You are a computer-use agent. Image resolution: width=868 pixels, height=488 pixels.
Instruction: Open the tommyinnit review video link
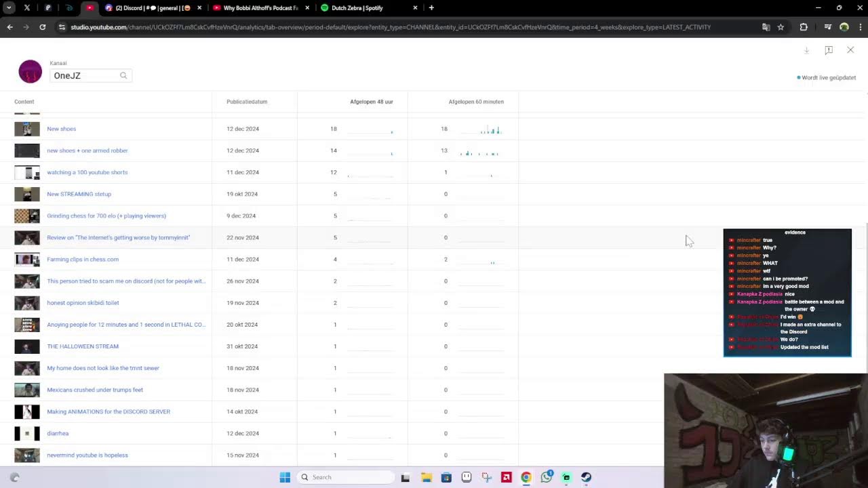(x=118, y=237)
